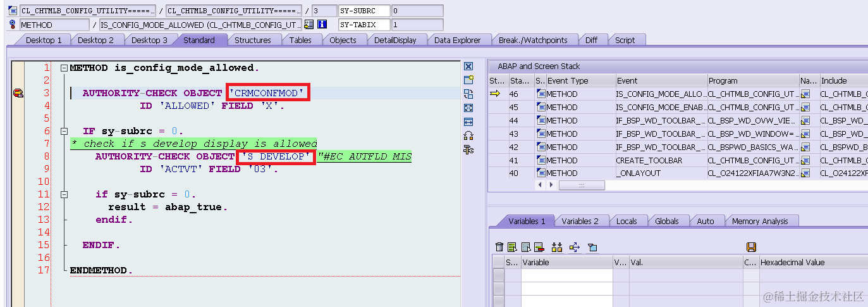Switch to the Auto tab
The width and height of the screenshot is (868, 307).
tap(705, 221)
